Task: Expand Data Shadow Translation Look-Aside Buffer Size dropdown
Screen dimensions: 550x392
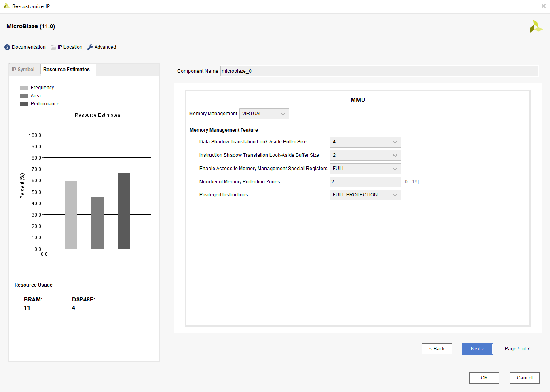Action: click(366, 142)
